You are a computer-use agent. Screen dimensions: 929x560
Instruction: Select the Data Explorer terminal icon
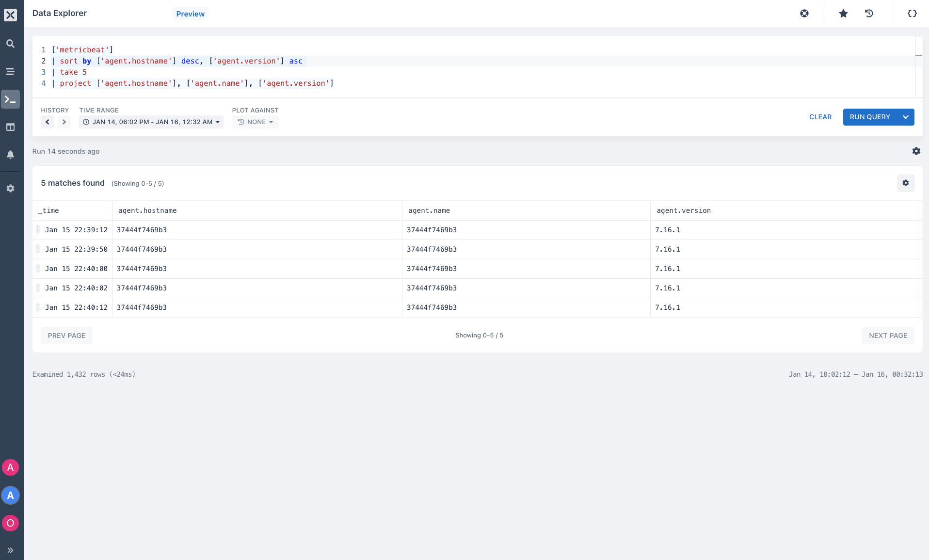pos(10,99)
